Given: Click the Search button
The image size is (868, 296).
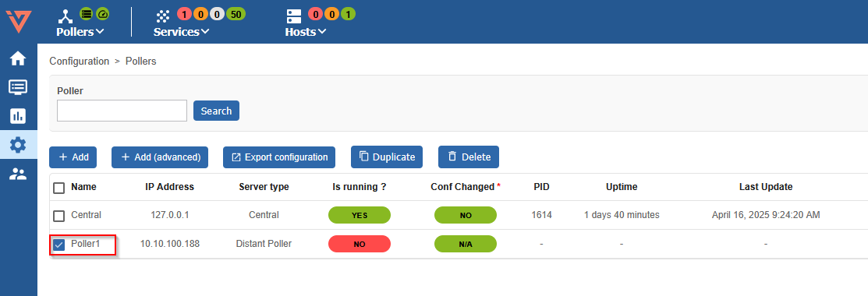Looking at the screenshot, I should point(217,111).
